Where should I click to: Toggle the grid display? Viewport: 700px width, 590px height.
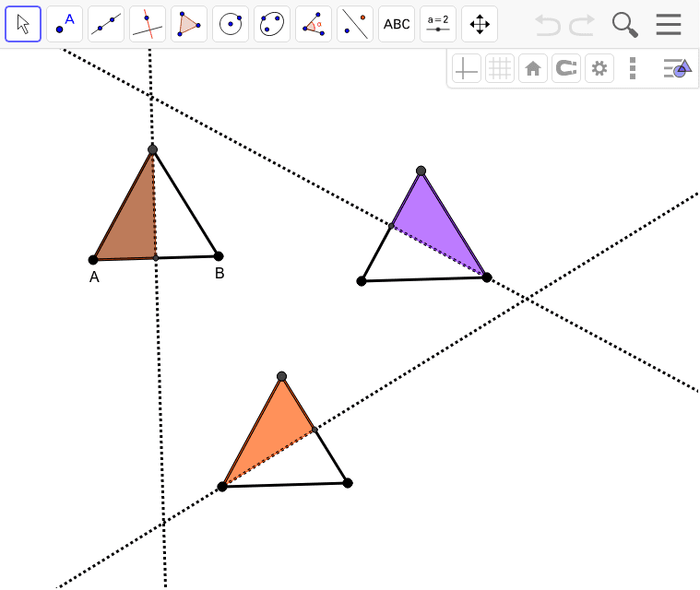pyautogui.click(x=500, y=69)
